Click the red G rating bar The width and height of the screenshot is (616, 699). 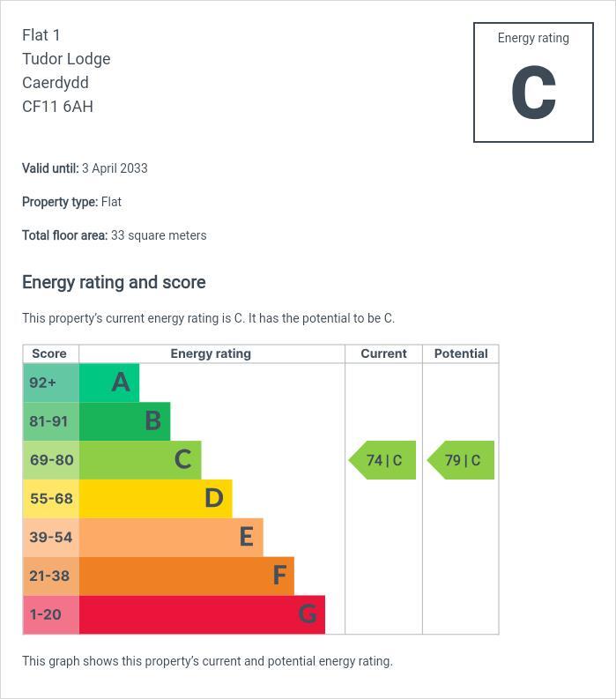[x=202, y=614]
